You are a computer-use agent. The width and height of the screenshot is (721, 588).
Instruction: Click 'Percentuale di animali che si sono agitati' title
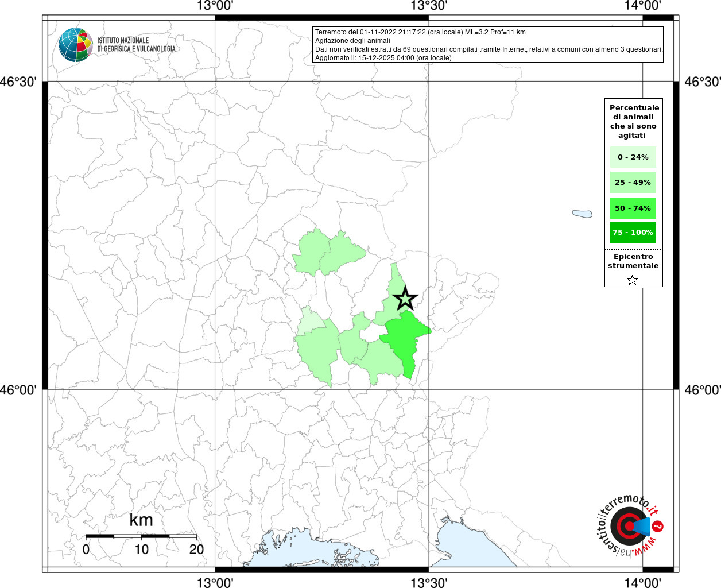coord(634,122)
